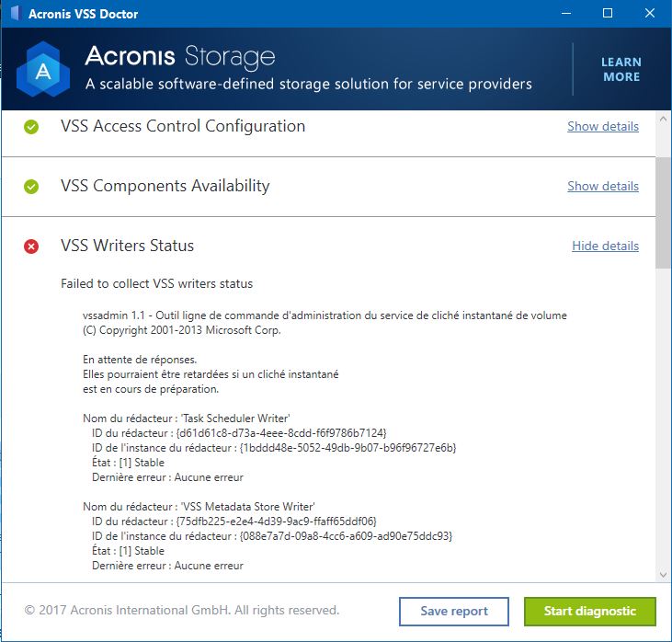The height and width of the screenshot is (642, 672).
Task: Click the green check beside VSS Components Availability
Action: coord(31,187)
